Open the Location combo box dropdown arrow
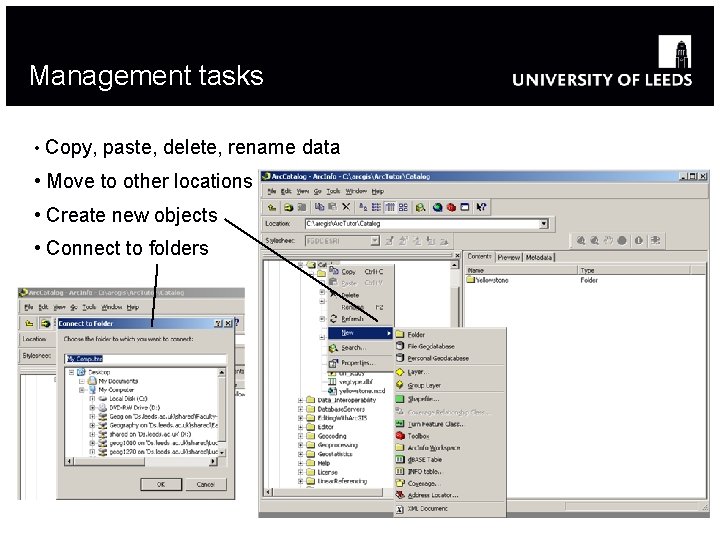720x540 pixels. pos(544,224)
